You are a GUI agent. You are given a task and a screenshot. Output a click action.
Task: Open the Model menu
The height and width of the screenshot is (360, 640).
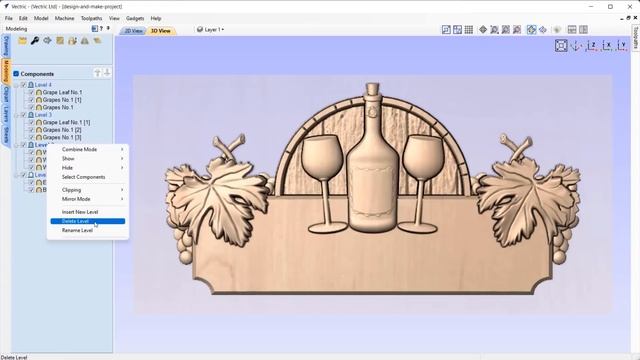(41, 18)
